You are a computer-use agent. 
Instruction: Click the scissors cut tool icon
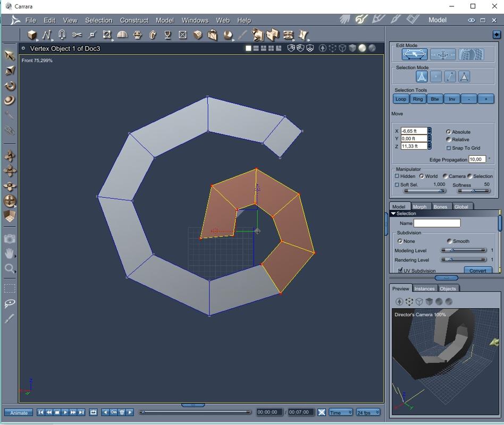(x=77, y=35)
